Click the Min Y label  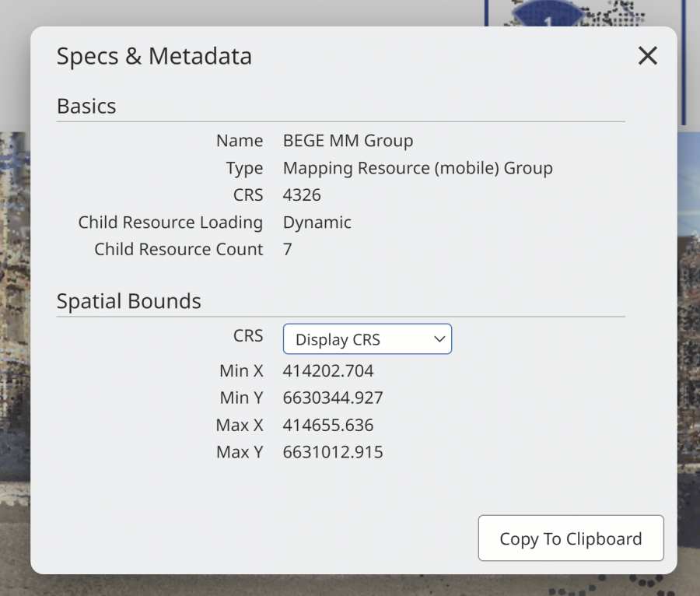[x=242, y=398]
